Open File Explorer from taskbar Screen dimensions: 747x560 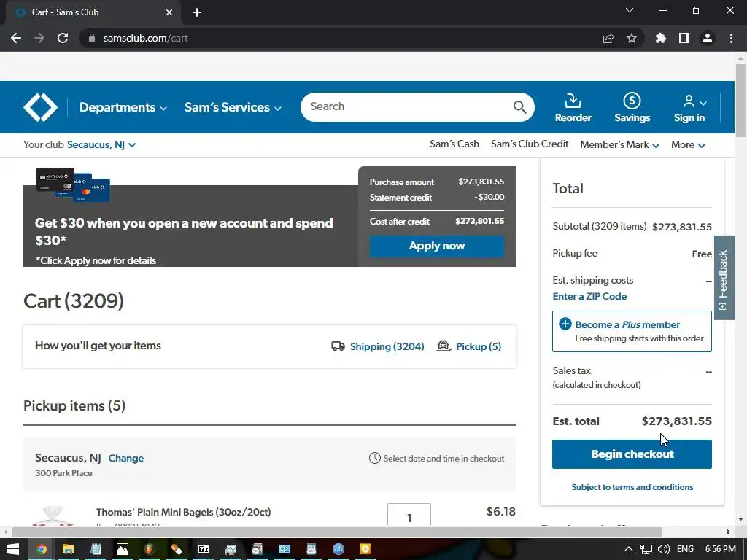[69, 549]
